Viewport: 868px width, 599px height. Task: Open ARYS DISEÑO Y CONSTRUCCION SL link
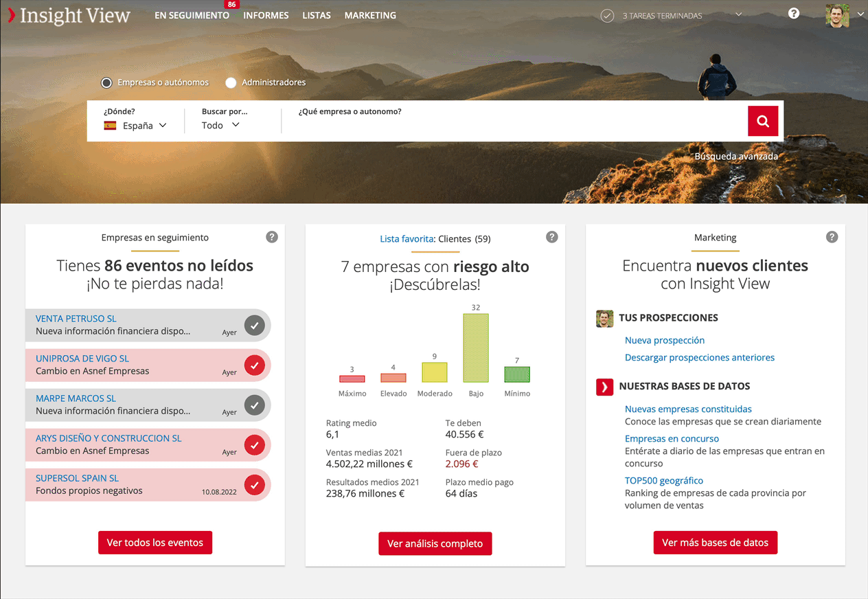108,438
